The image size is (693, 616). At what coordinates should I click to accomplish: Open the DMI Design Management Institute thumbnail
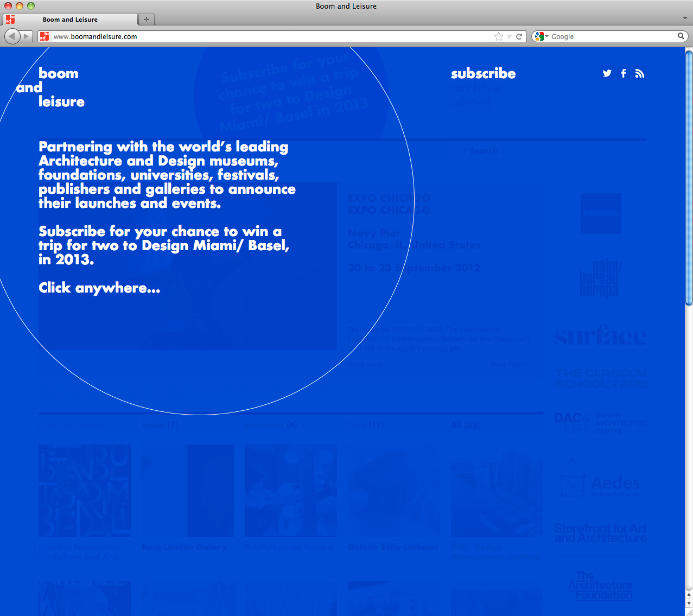(x=497, y=491)
